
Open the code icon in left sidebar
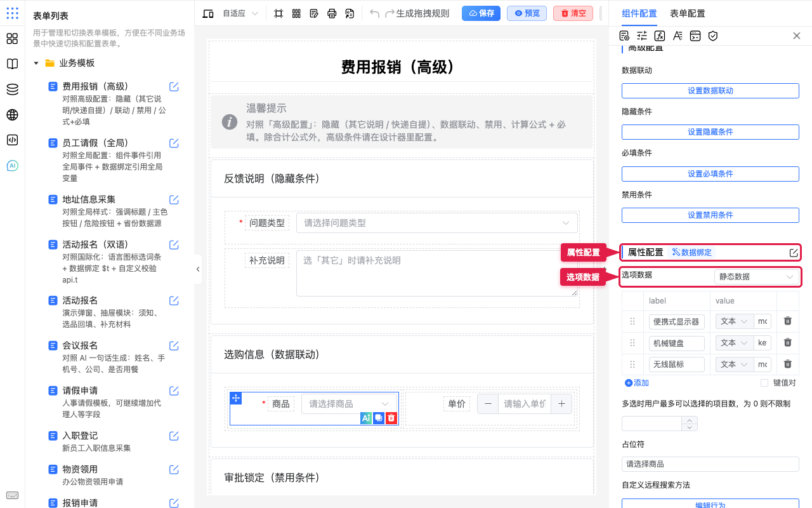point(12,140)
